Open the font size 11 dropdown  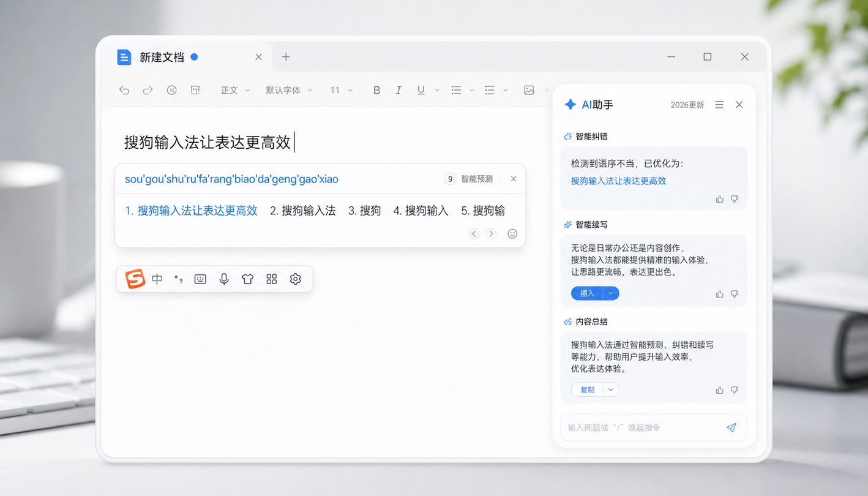point(342,90)
